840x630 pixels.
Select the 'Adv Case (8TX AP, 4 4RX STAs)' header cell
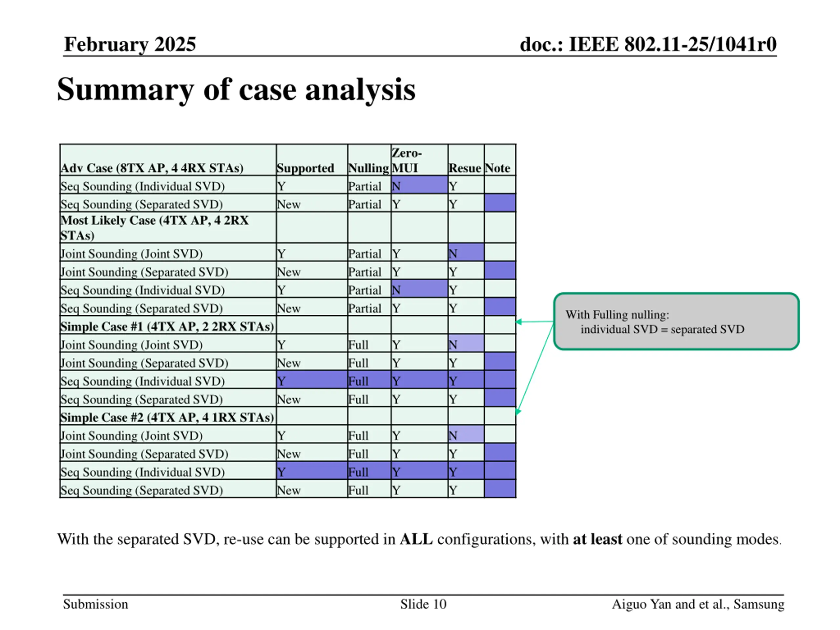tap(168, 160)
